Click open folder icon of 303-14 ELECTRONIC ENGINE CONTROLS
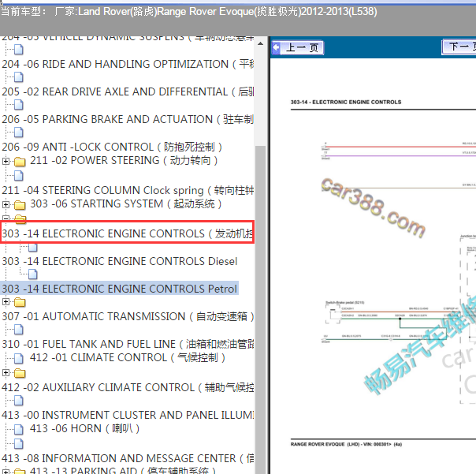The height and width of the screenshot is (474, 476). pos(20,218)
